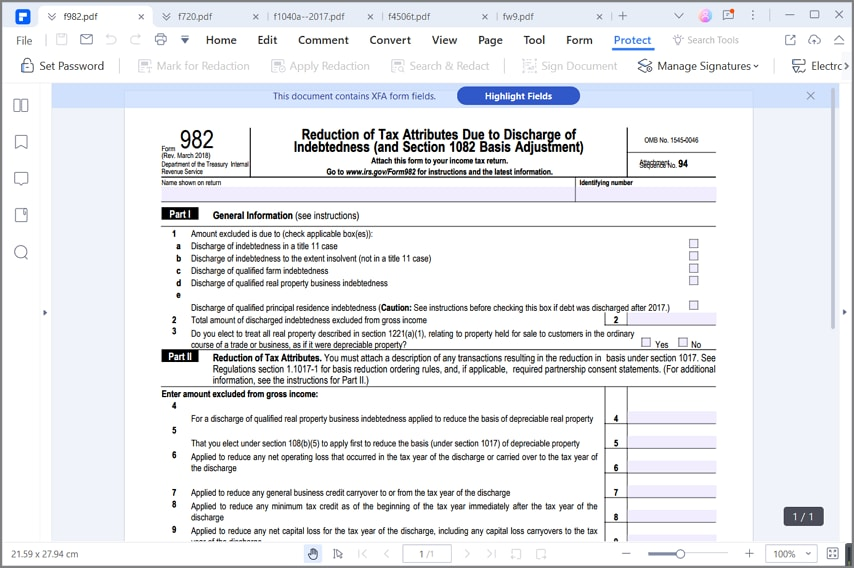Switch to the f4506t.pdf tab
The width and height of the screenshot is (854, 568).
pyautogui.click(x=433, y=16)
